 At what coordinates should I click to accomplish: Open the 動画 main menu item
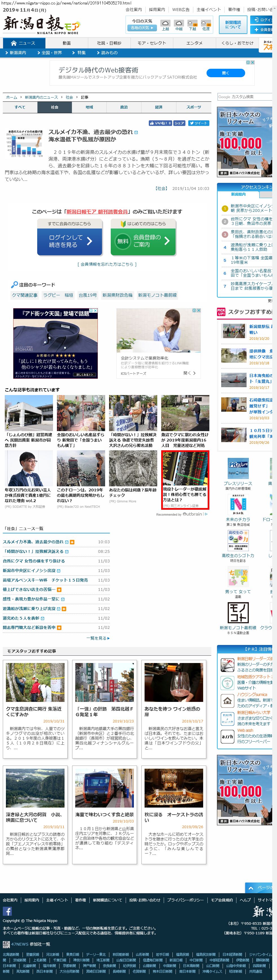pos(67,43)
